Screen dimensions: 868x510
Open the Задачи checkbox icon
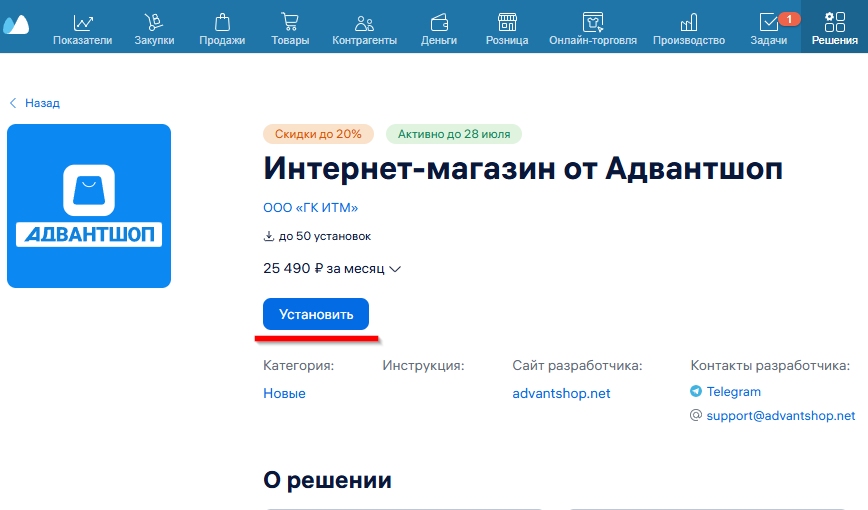768,22
